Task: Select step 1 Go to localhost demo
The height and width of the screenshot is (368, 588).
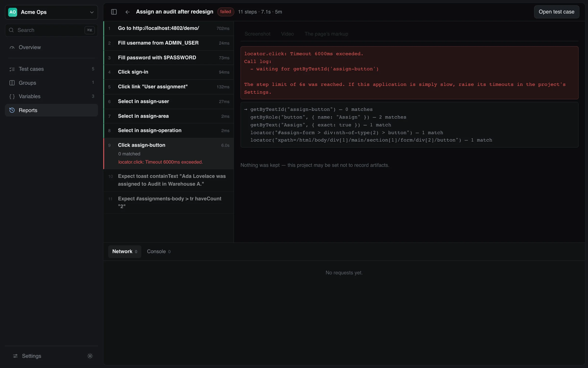Action: click(169, 28)
